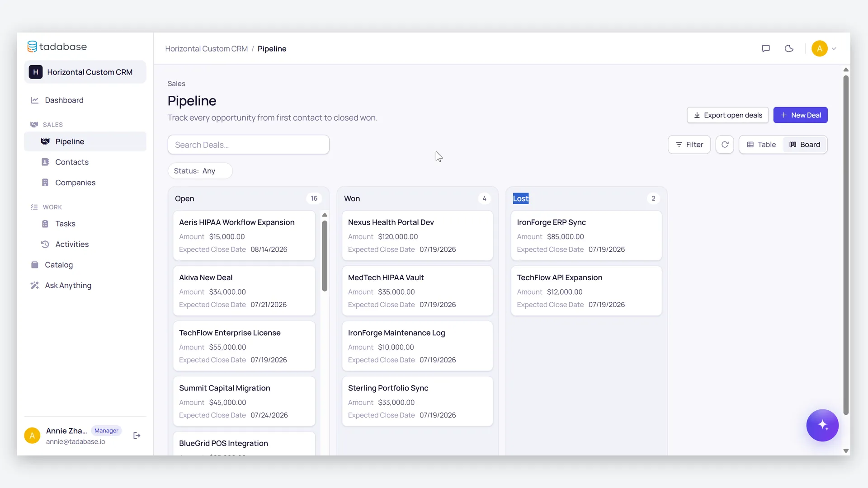The width and height of the screenshot is (868, 488).
Task: Open the user avatar menu
Action: (824, 48)
